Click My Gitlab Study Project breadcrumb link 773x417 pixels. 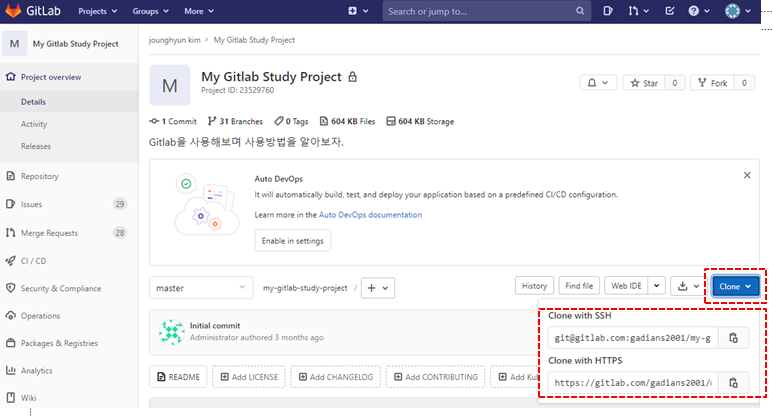click(254, 40)
